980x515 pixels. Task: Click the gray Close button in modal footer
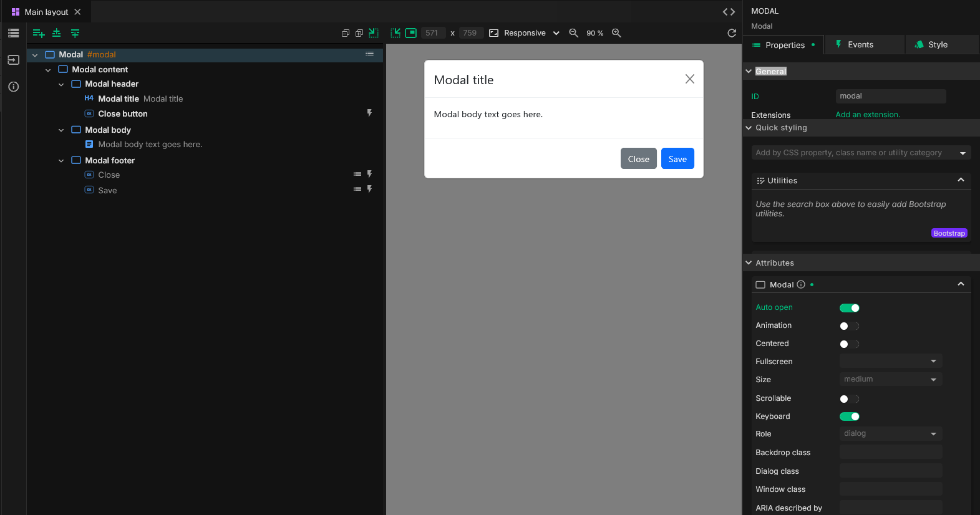tap(638, 158)
